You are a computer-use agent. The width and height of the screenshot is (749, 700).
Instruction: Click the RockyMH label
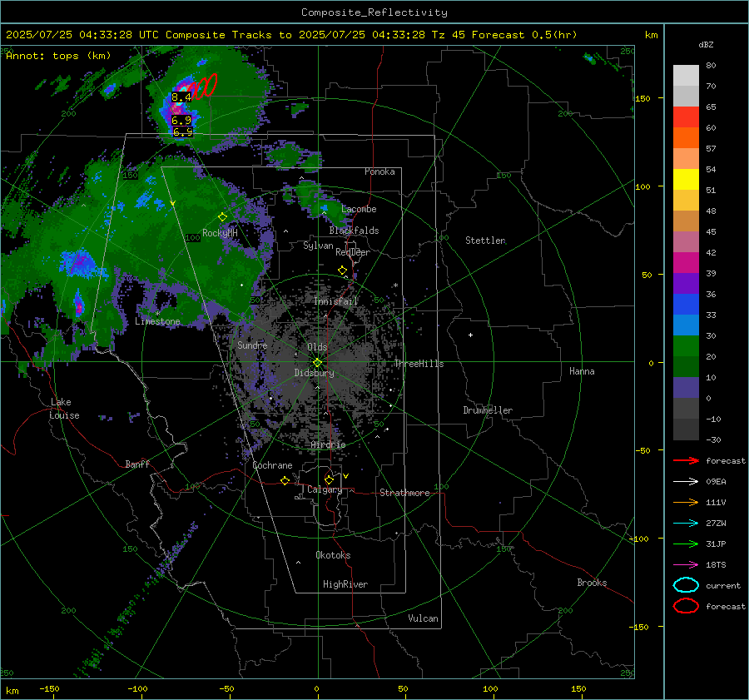pyautogui.click(x=220, y=233)
